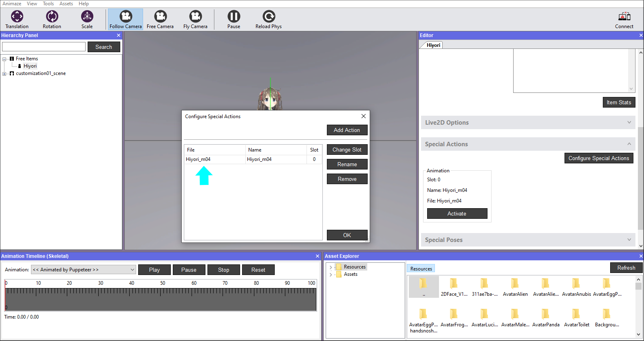Image resolution: width=644 pixels, height=341 pixels.
Task: Click Configure Special Actions in Editor
Action: click(x=599, y=158)
